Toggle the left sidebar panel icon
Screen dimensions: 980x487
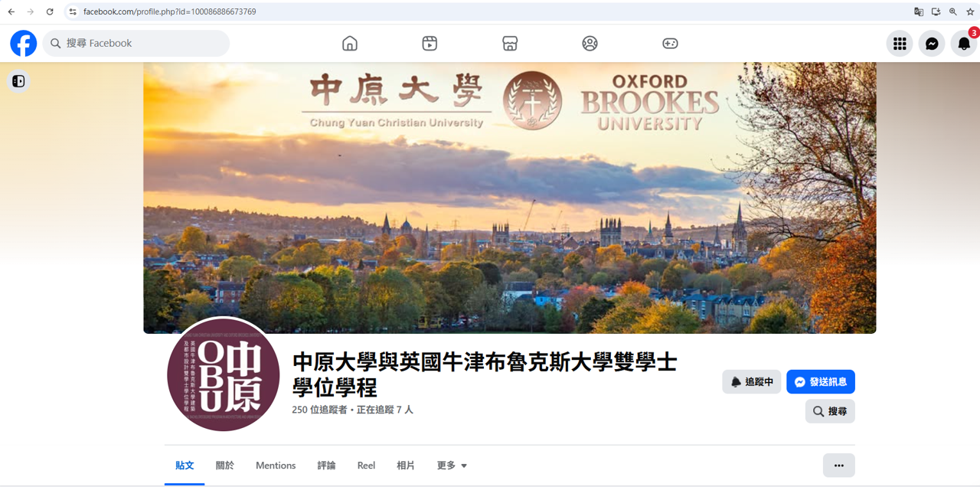click(18, 81)
